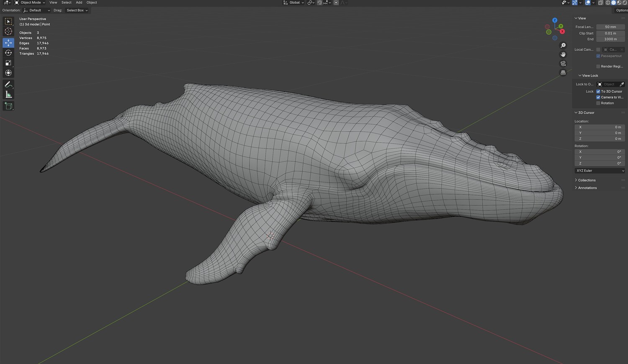Click the blue Z axis gizmo ball

point(555,20)
